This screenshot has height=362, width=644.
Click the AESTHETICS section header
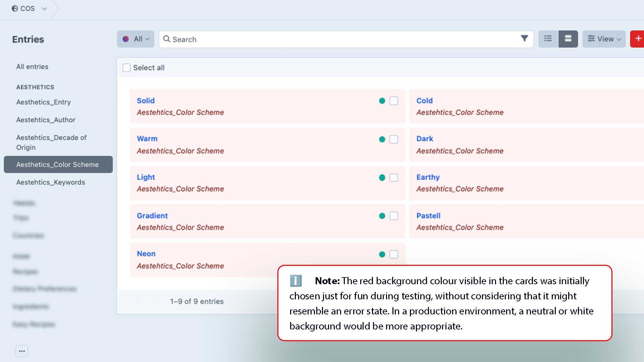coord(35,87)
